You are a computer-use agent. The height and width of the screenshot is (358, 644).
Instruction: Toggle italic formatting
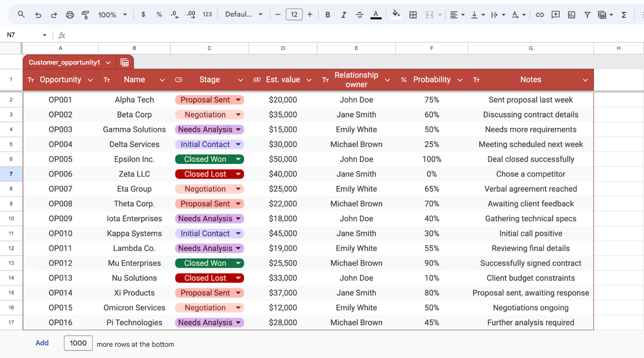tap(344, 15)
